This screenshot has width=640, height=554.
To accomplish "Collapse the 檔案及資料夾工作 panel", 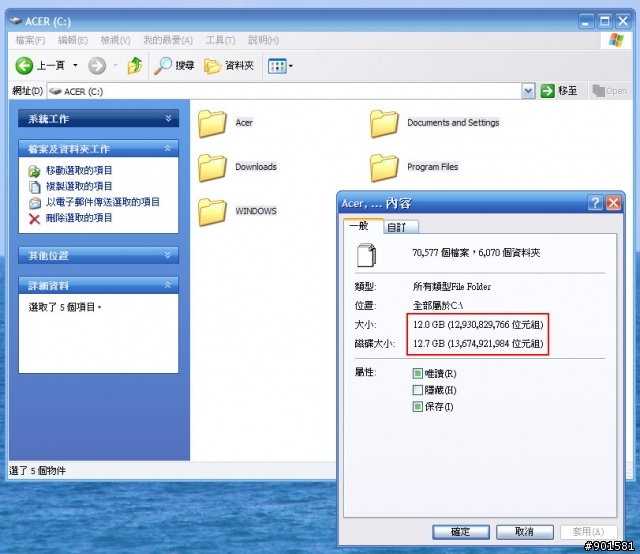I will pyautogui.click(x=168, y=149).
